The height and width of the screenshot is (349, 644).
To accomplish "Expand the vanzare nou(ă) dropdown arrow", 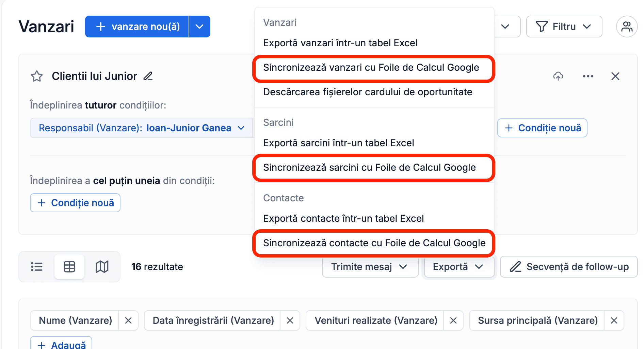I will click(x=200, y=27).
